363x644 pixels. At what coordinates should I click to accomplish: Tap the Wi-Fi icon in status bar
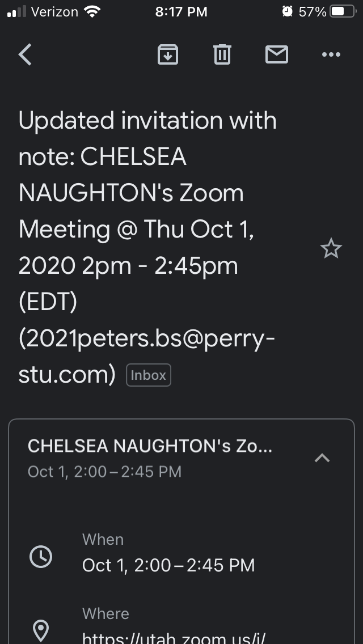coord(91,11)
